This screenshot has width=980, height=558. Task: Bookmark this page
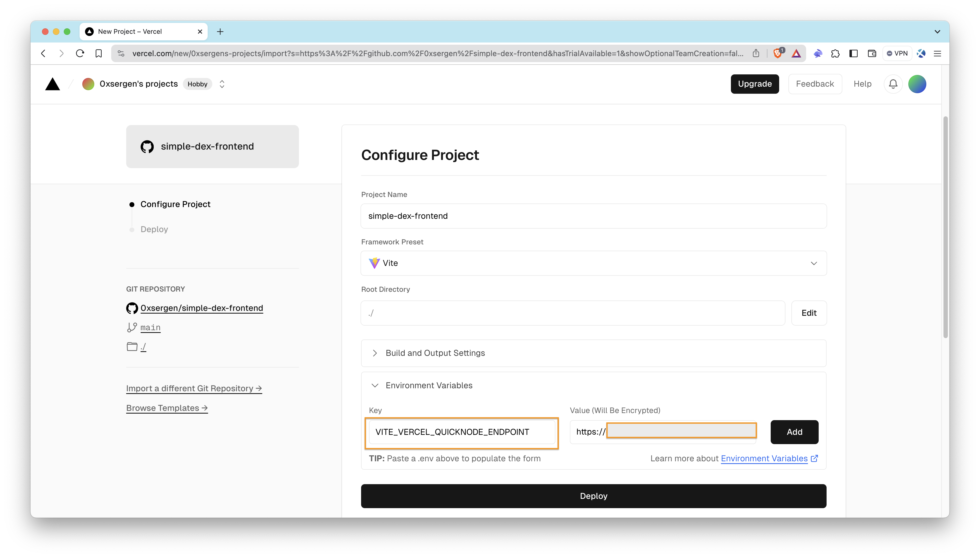click(x=98, y=53)
